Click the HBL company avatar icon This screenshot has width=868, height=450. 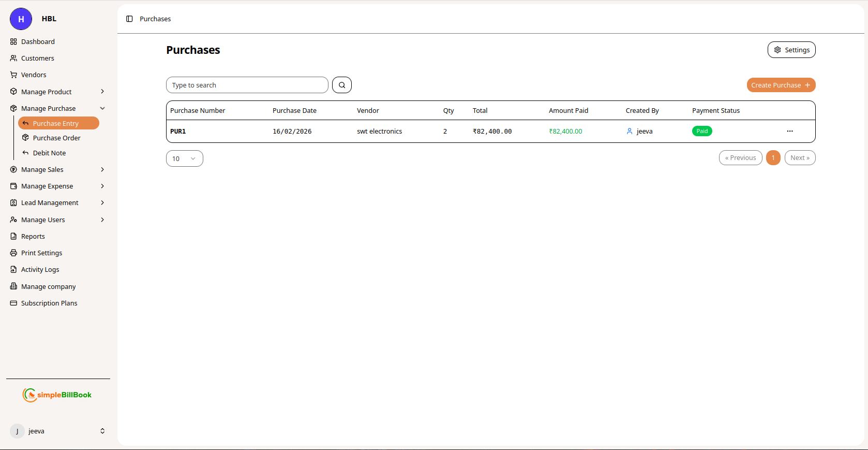tap(21, 19)
